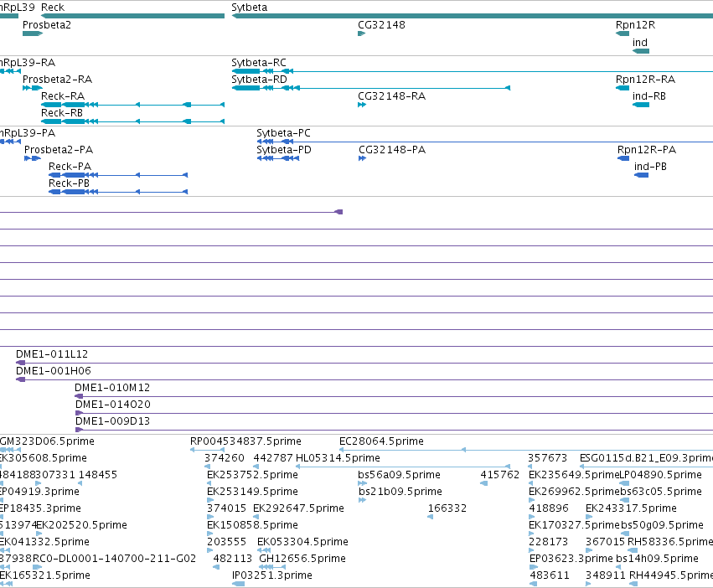
Task: Click BAC clone DME1-009D13
Action: (x=112, y=421)
